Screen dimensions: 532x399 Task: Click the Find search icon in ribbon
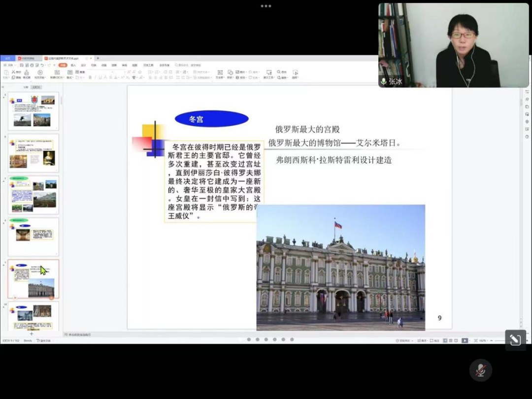(279, 72)
